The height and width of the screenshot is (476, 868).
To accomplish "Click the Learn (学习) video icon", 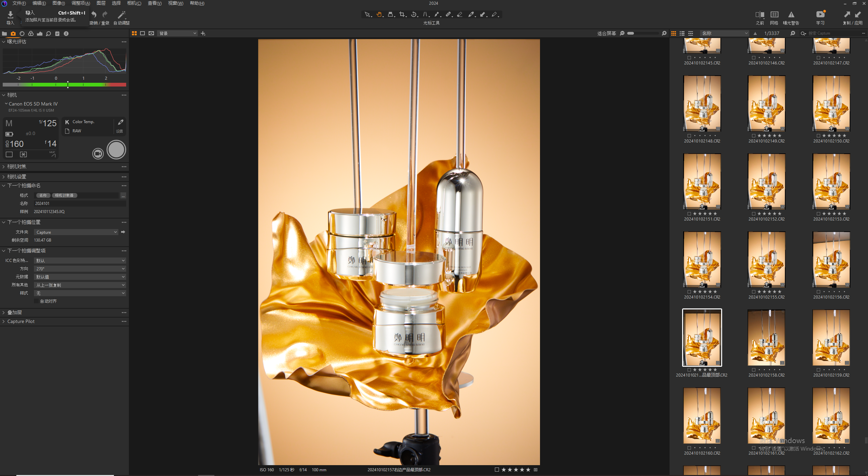I will (820, 14).
